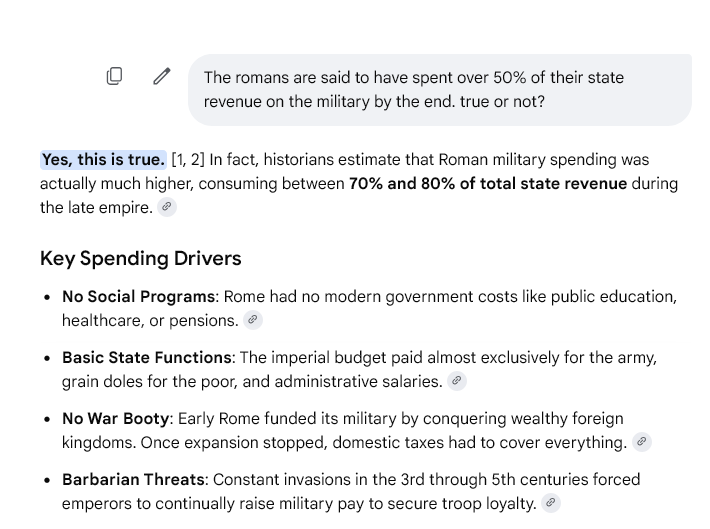Open the source link after 'cover everything.'

tap(642, 442)
